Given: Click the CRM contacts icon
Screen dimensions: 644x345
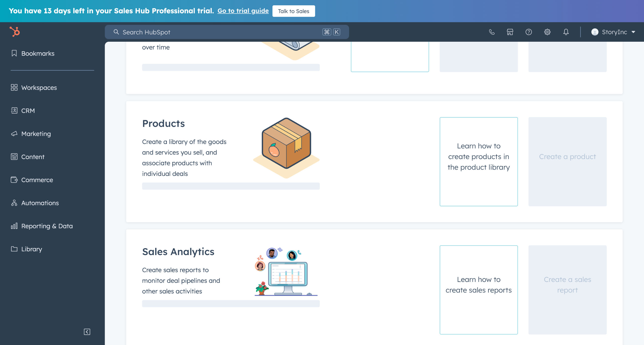Looking at the screenshot, I should coord(14,111).
